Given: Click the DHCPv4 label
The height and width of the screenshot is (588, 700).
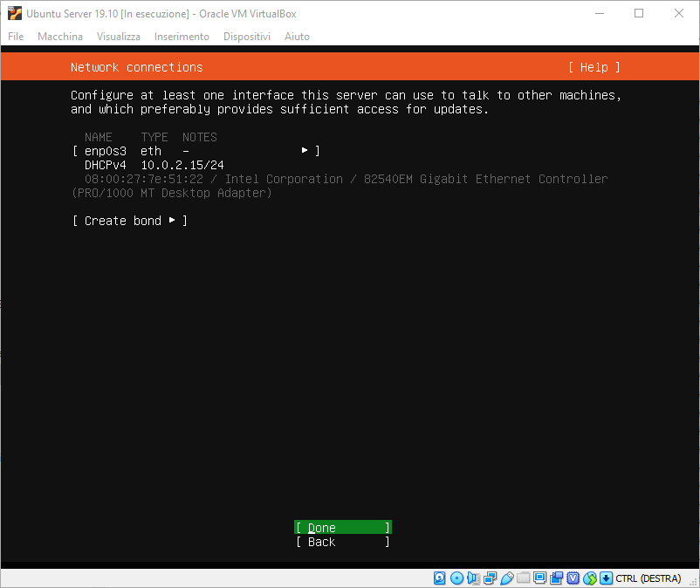Looking at the screenshot, I should pos(106,165).
